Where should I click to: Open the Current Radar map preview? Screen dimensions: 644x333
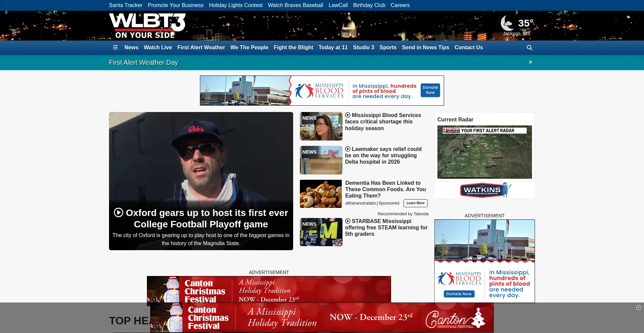click(484, 152)
